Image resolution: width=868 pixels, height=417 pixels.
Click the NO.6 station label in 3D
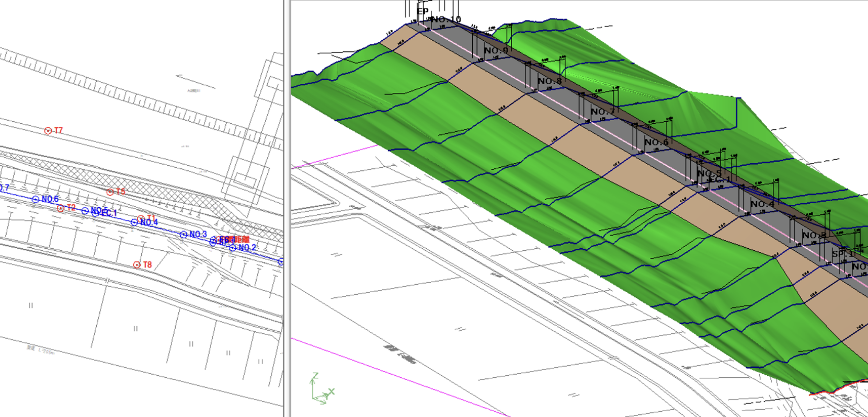tap(656, 142)
